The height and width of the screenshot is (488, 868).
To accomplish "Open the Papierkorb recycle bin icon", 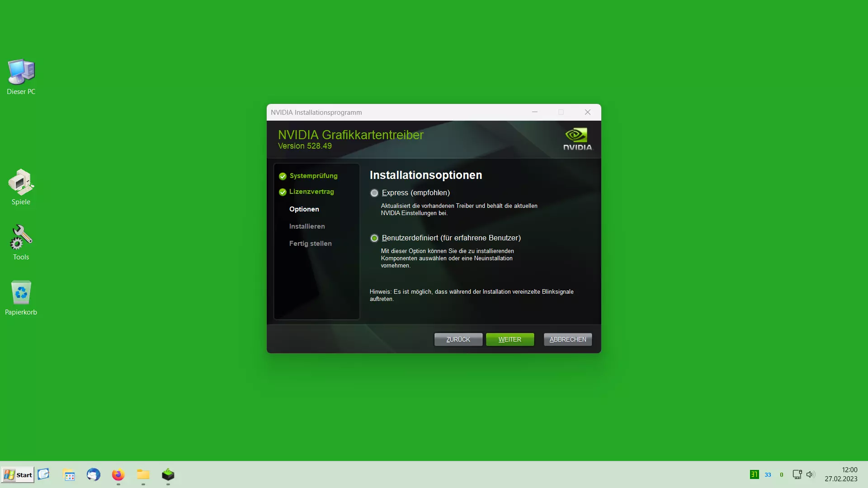I will coord(21,298).
